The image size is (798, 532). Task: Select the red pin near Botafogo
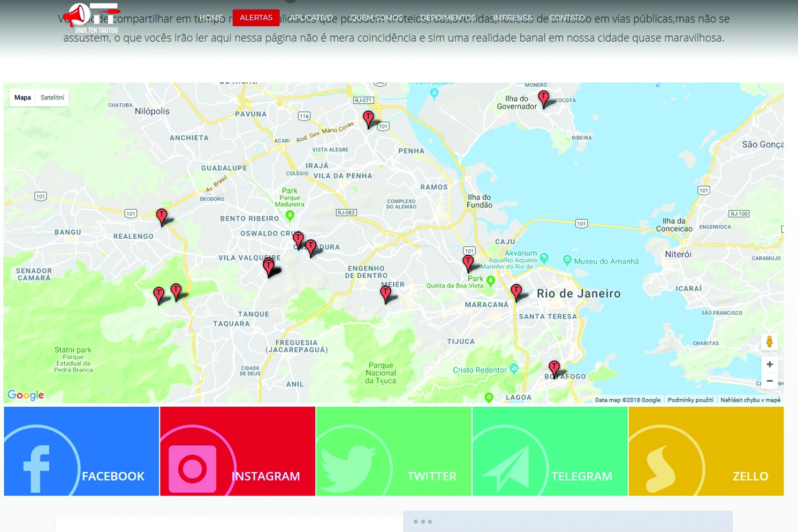(554, 368)
